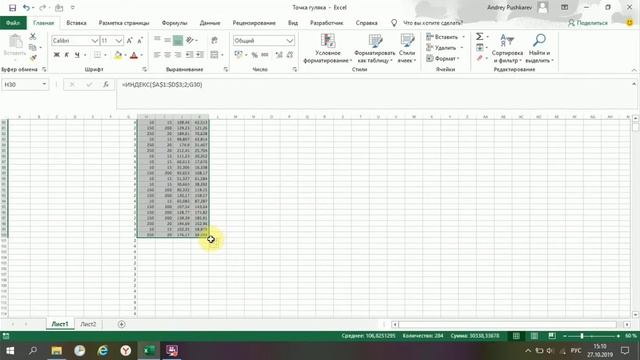Click the Name Box showing H30

[22, 84]
